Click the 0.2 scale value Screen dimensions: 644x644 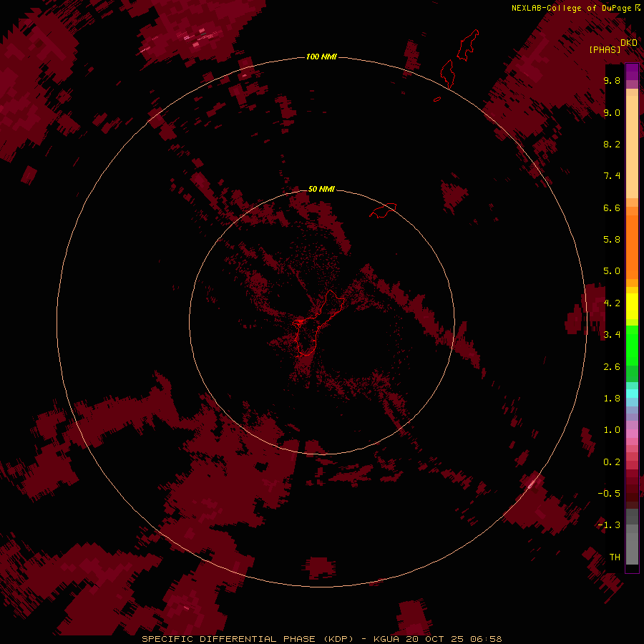(612, 462)
